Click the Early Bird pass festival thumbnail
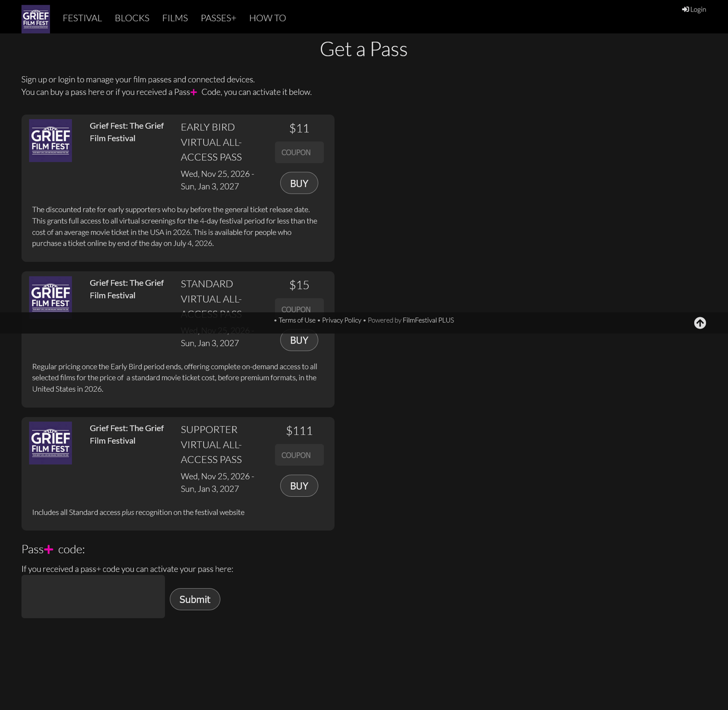 pos(51,140)
